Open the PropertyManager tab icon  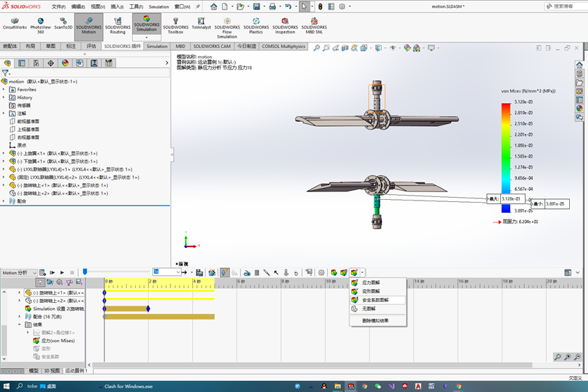[22, 63]
